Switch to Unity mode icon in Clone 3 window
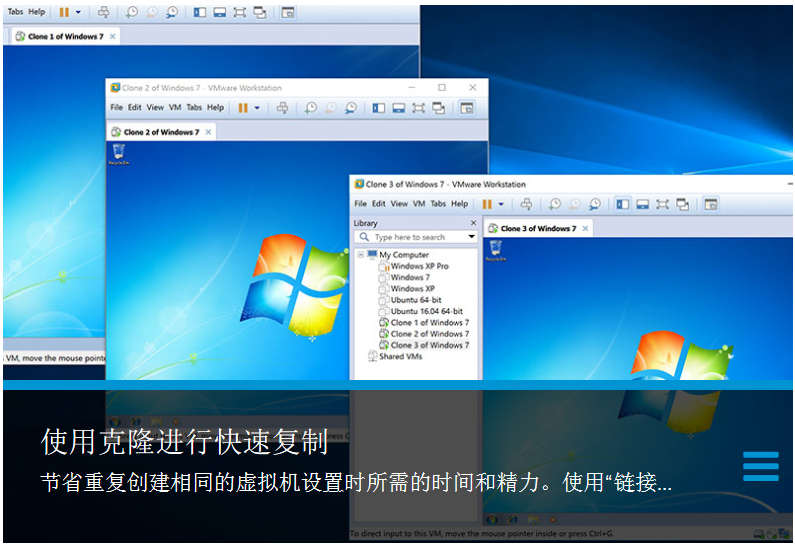 point(682,204)
